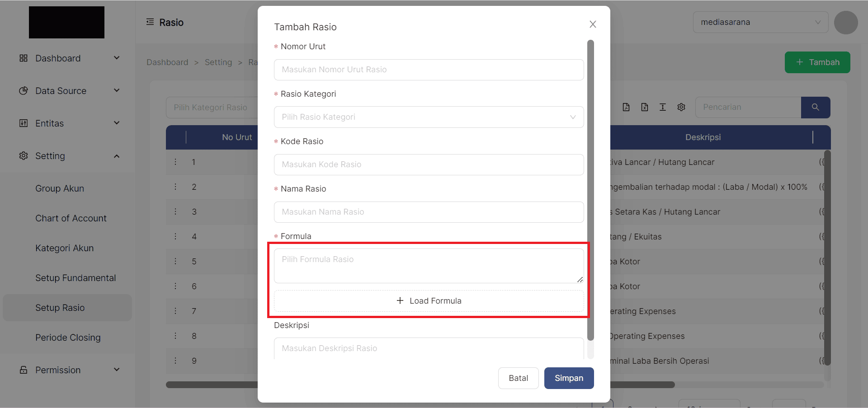This screenshot has height=408, width=868.
Task: Click the sidebar collapse icon beside Rasio
Action: click(150, 22)
